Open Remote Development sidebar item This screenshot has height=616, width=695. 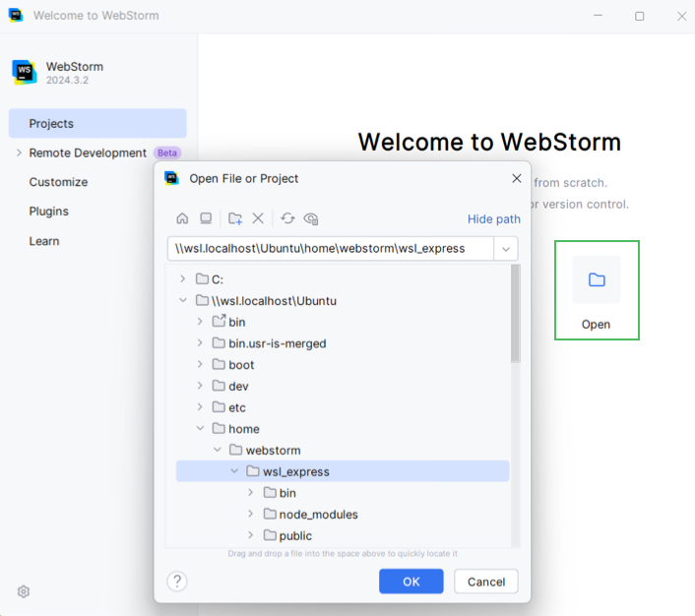click(x=88, y=153)
